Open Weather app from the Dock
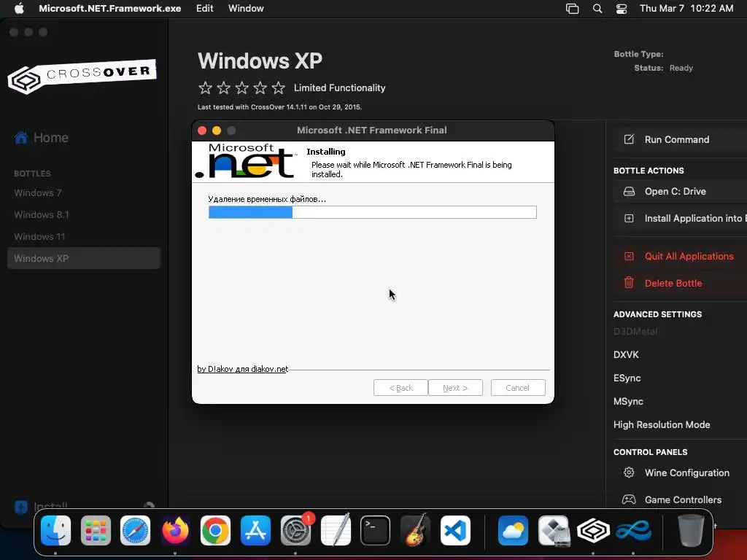 pos(513,531)
